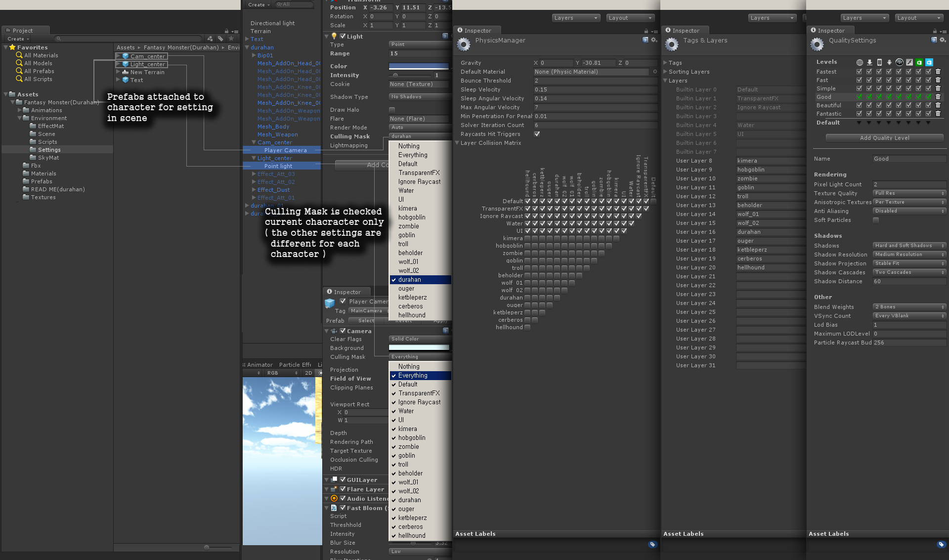The image size is (949, 560).
Task: Collapse the Layer Collision Matrix section
Action: coord(457,143)
